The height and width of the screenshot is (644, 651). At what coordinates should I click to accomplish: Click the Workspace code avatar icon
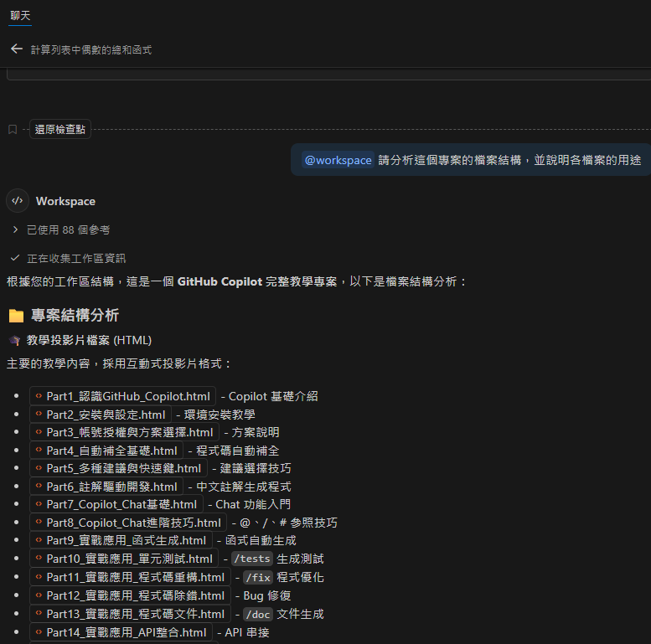18,201
